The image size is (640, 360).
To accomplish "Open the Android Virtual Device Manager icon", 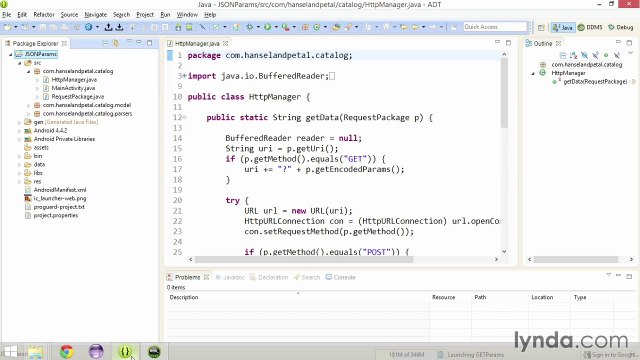I will click(189, 27).
